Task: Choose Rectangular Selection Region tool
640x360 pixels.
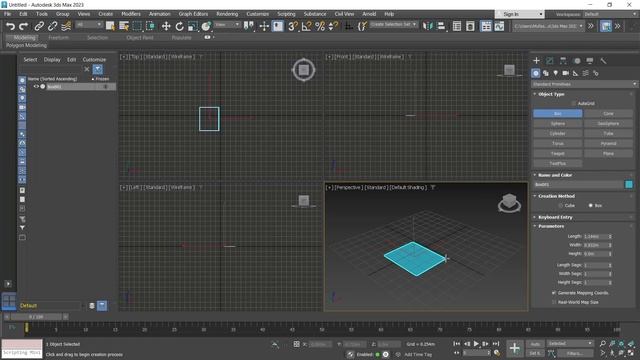Action: [x=137, y=27]
